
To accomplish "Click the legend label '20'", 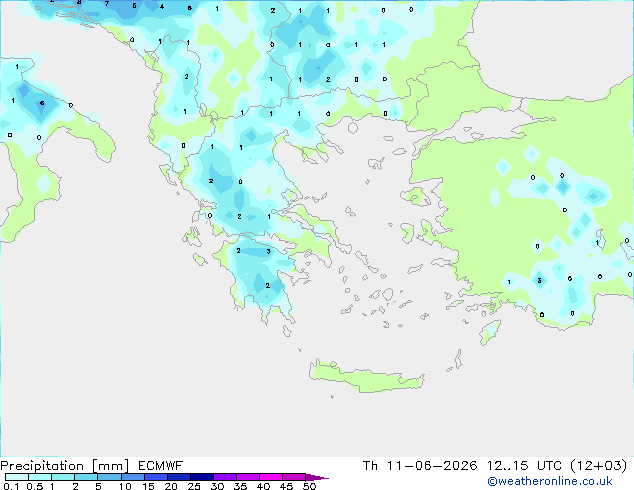I will coord(171,486).
